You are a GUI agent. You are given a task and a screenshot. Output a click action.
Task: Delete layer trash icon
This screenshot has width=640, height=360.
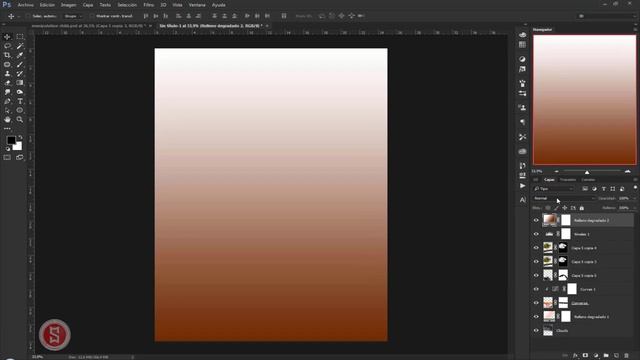coord(627,356)
